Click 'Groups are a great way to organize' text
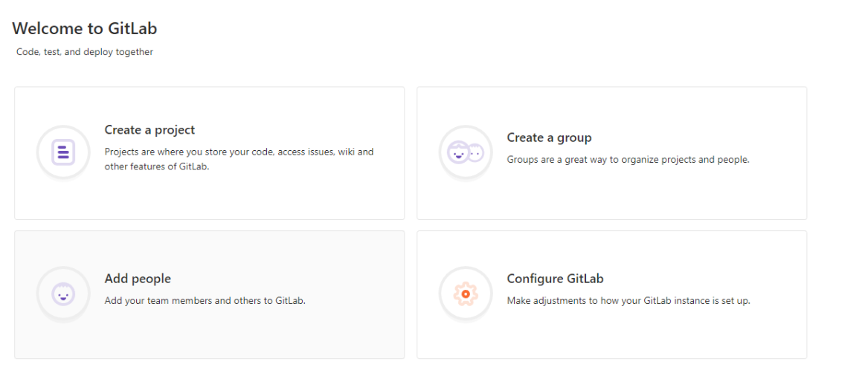The width and height of the screenshot is (868, 376). (x=629, y=160)
